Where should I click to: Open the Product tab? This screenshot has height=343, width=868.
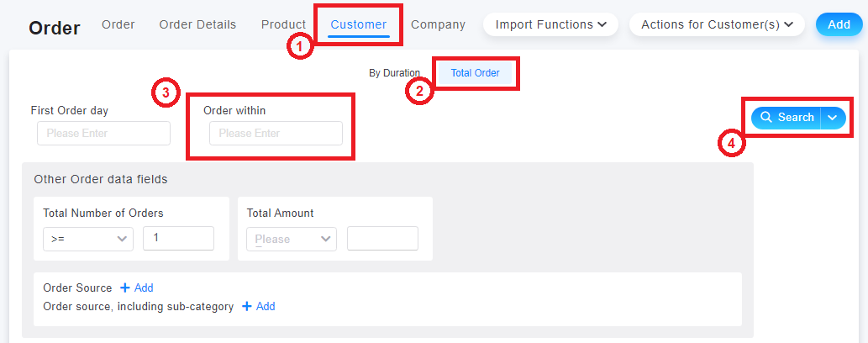283,25
